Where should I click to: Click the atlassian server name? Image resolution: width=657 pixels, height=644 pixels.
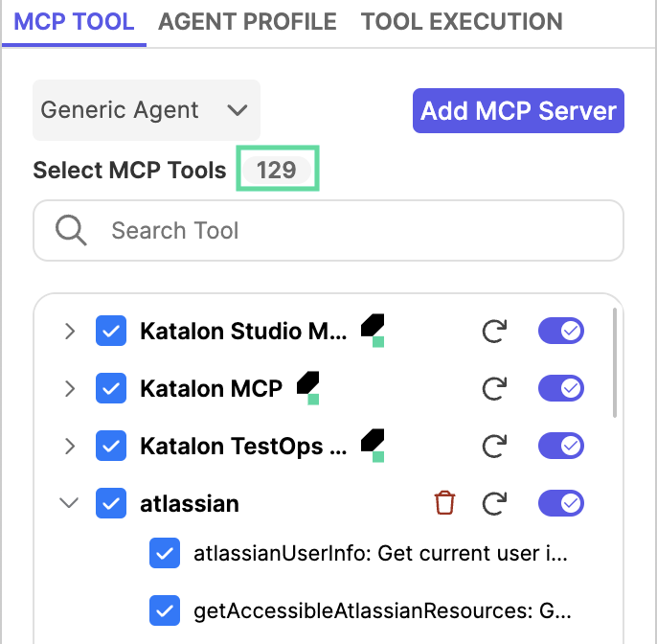(x=190, y=503)
